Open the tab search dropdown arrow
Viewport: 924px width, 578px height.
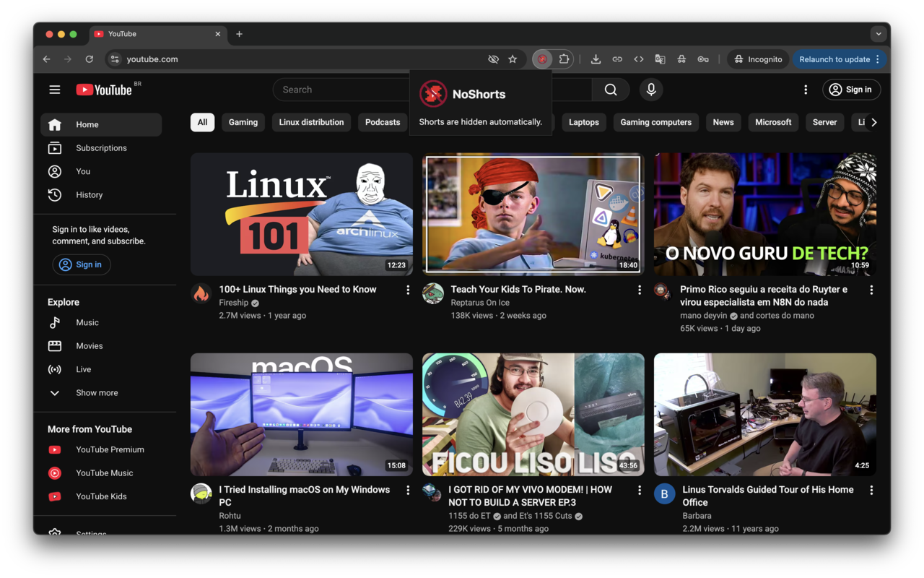879,34
